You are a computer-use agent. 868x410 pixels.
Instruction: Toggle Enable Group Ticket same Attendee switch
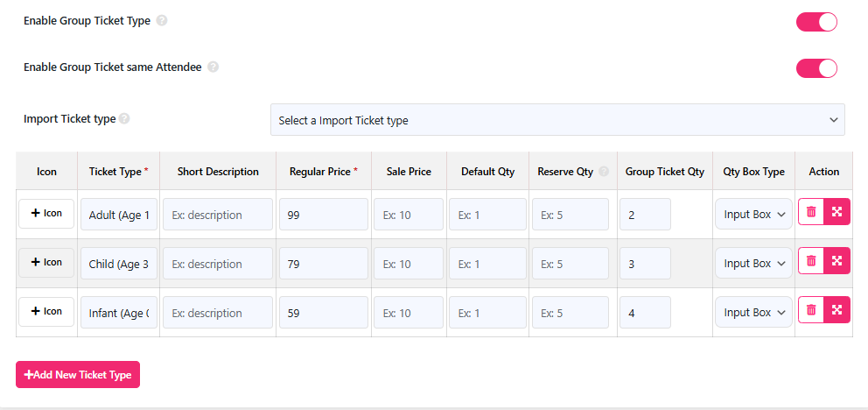[x=816, y=68]
